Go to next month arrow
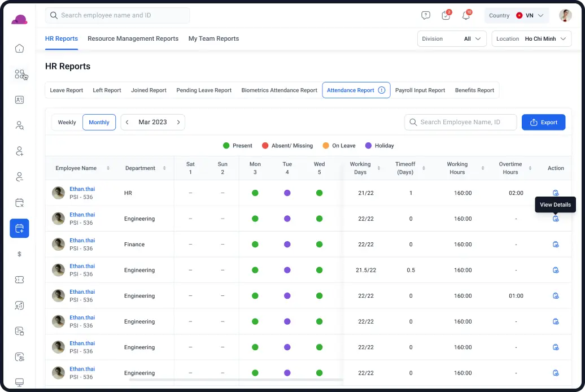The width and height of the screenshot is (585, 392). point(178,122)
